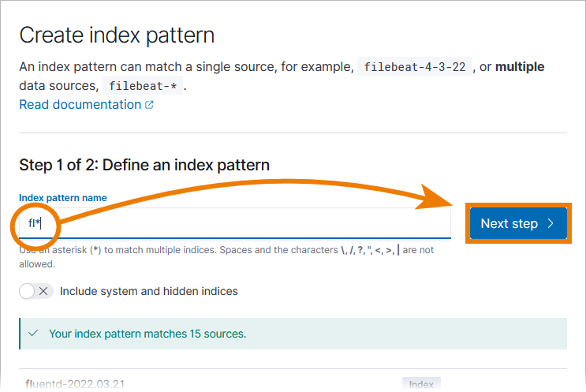Open the Read documentation link

[x=86, y=105]
